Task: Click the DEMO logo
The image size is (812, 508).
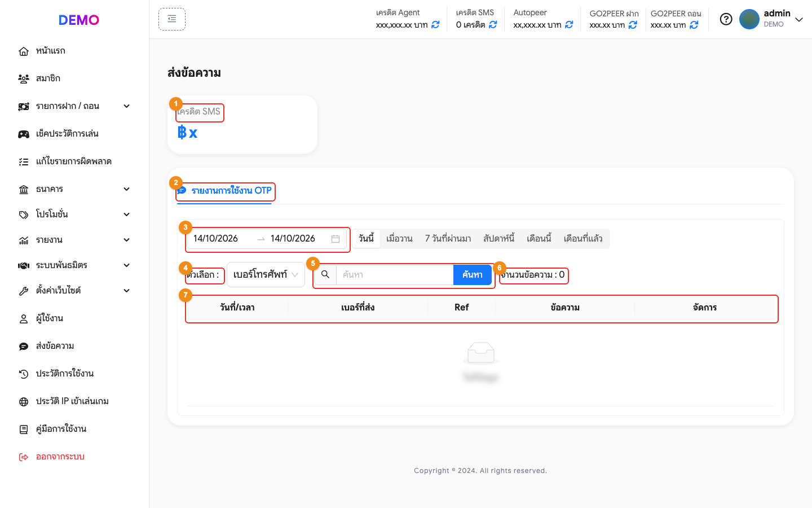Action: point(79,20)
